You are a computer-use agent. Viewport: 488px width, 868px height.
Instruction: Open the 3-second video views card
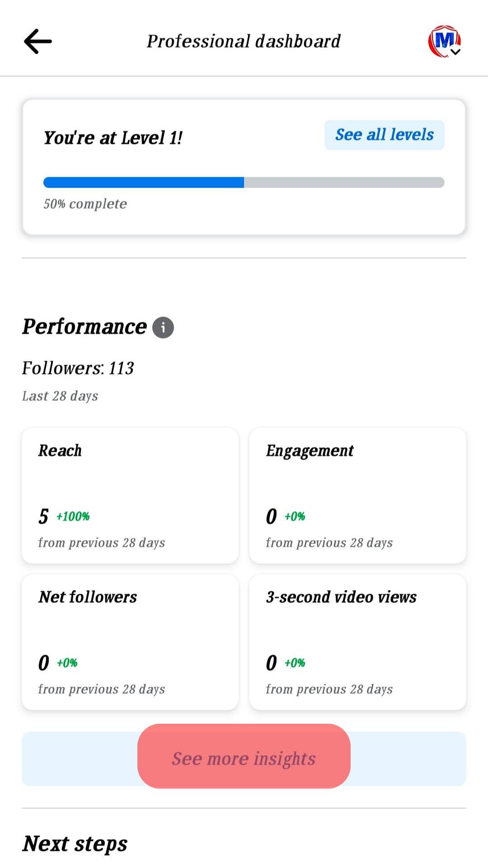(x=358, y=642)
